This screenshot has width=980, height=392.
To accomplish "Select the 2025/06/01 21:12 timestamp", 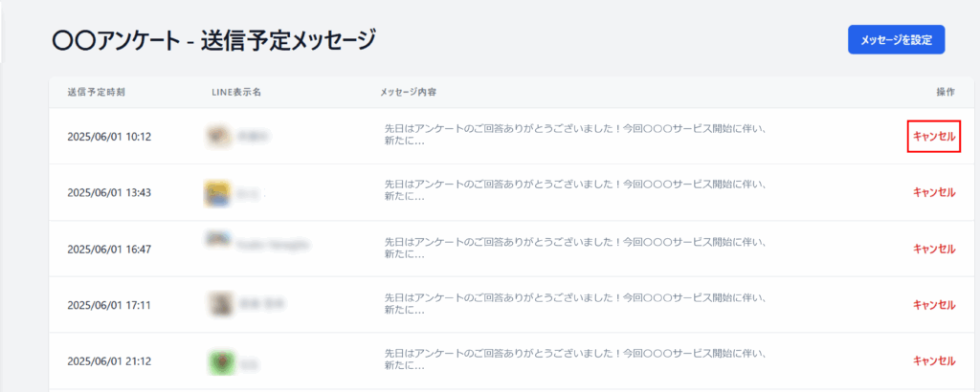I will pyautogui.click(x=109, y=361).
